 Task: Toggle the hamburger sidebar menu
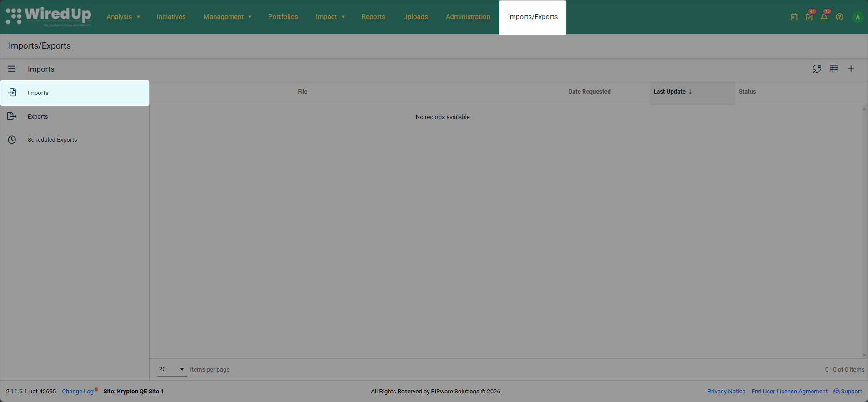(12, 69)
